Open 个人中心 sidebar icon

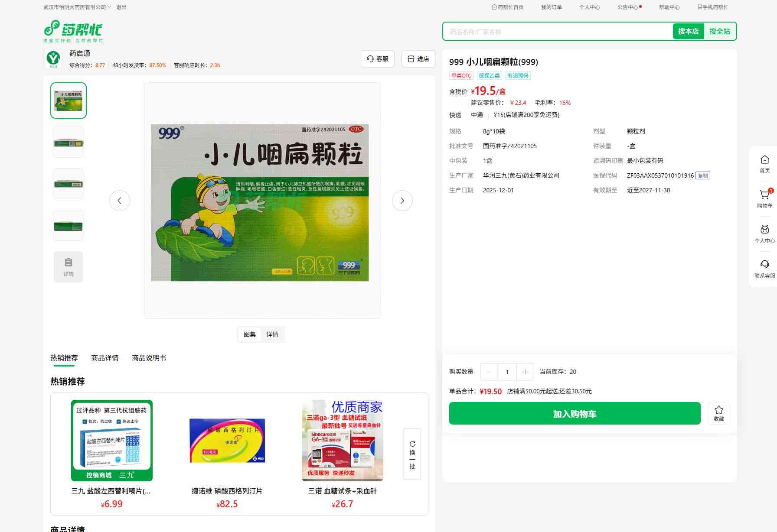[x=764, y=229]
